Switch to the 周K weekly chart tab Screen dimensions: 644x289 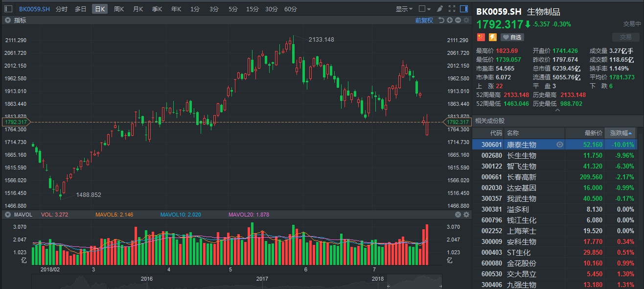pos(118,9)
